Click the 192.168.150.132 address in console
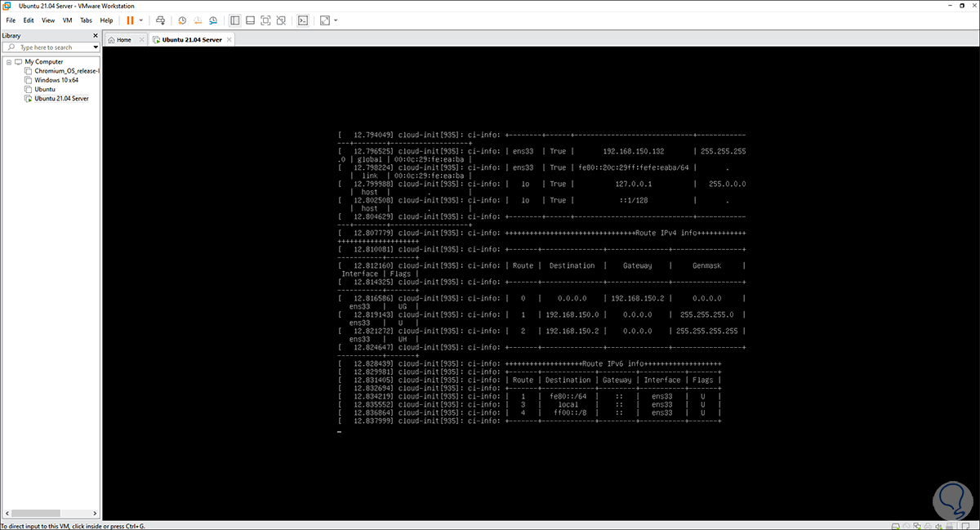 tap(634, 151)
